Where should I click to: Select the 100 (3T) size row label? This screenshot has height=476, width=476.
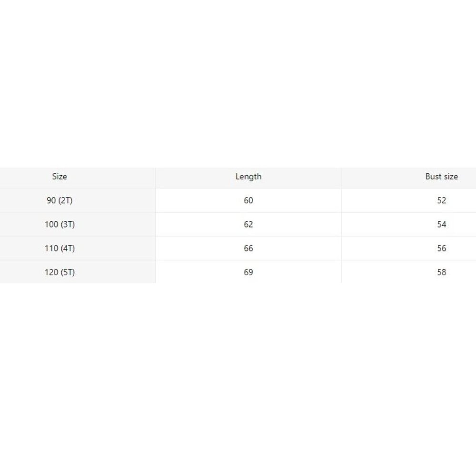point(59,224)
